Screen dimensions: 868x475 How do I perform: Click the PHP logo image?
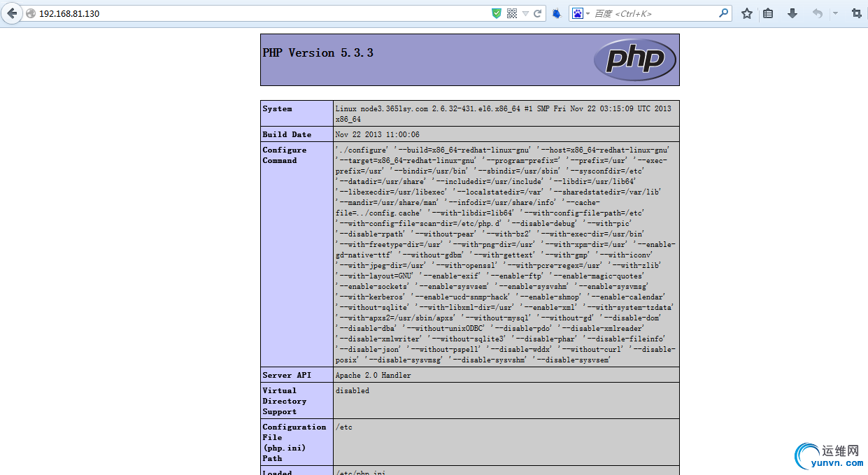pyautogui.click(x=635, y=59)
